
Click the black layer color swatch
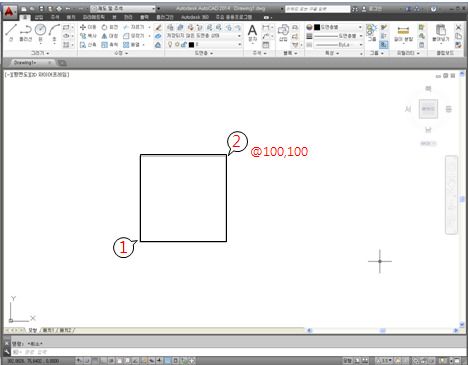click(191, 45)
